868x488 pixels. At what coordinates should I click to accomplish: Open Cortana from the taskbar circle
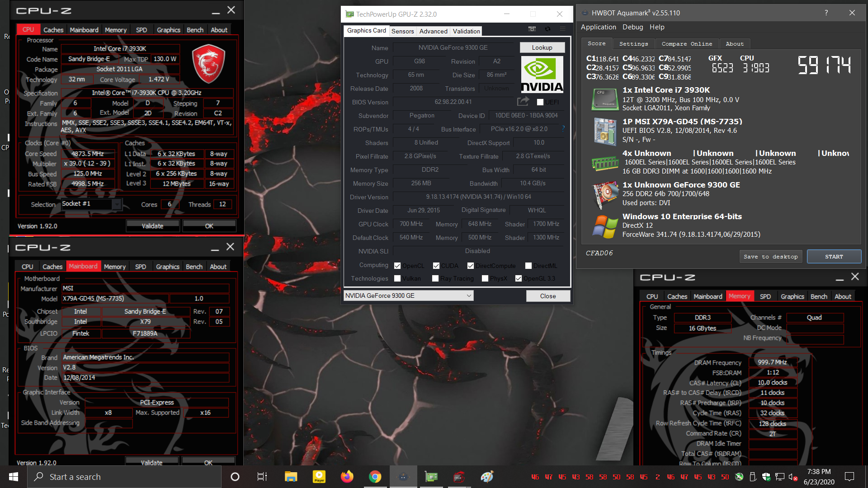[x=235, y=477]
